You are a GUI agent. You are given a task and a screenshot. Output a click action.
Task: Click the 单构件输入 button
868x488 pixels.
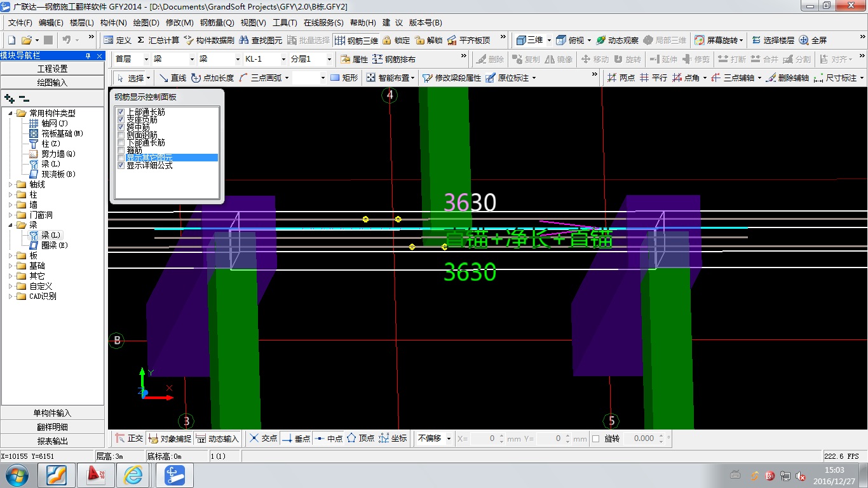(x=52, y=413)
